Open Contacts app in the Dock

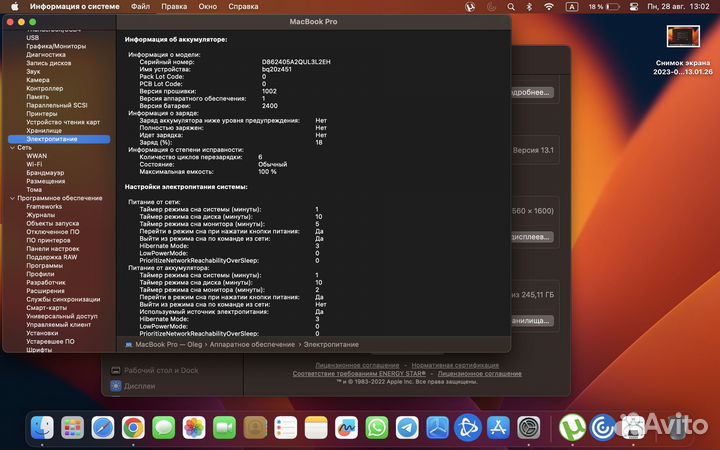[255, 428]
